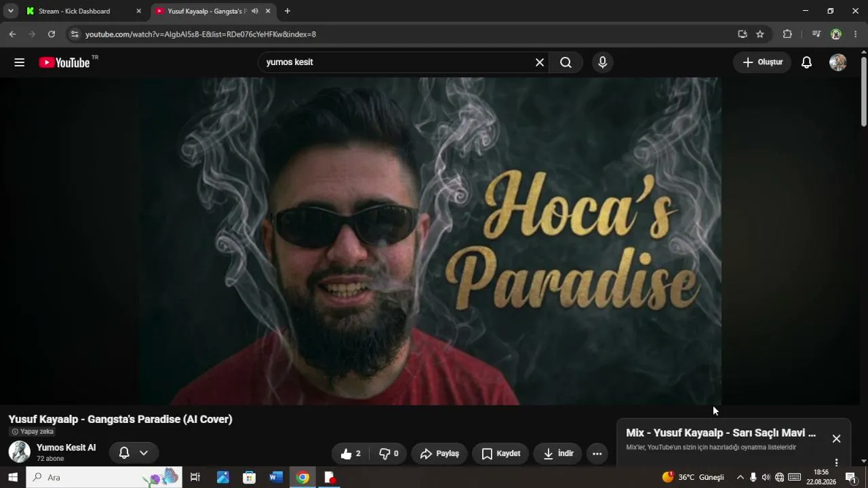Open Word from the taskbar
The width and height of the screenshot is (868, 488).
[x=275, y=477]
